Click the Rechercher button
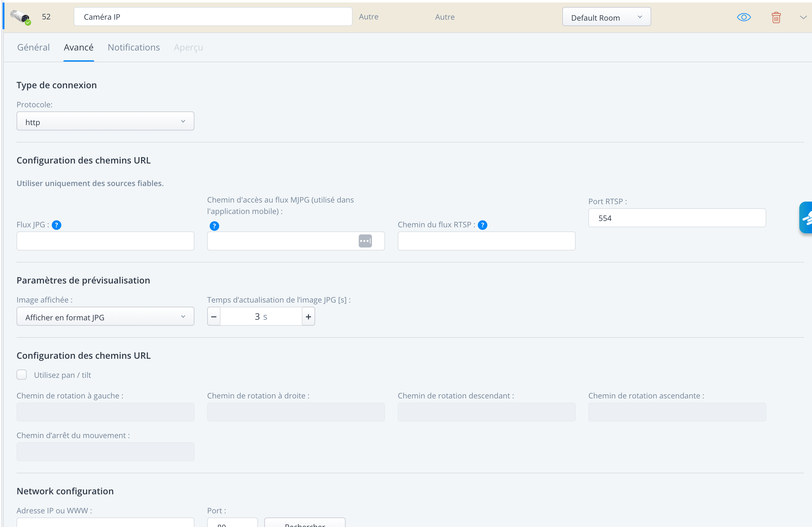 point(305,523)
